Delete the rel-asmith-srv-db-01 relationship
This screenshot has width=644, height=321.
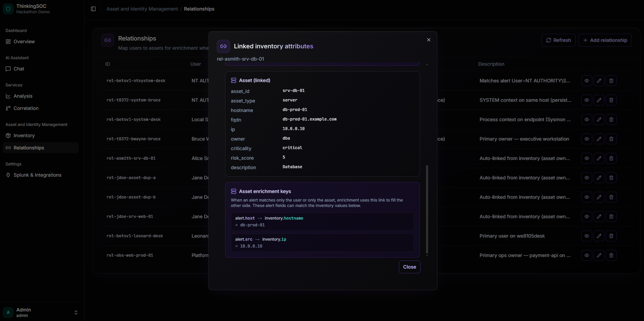click(611, 158)
